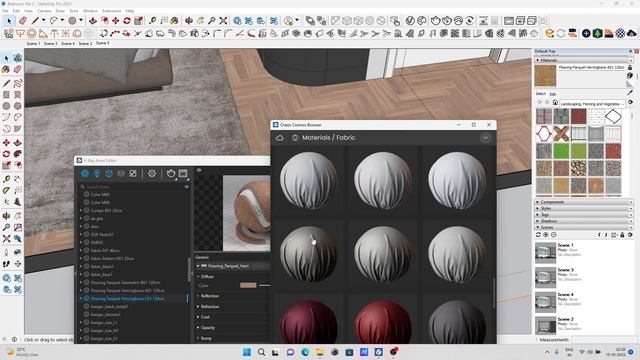The image size is (640, 360).
Task: Open the Extensions menu
Action: [111, 11]
